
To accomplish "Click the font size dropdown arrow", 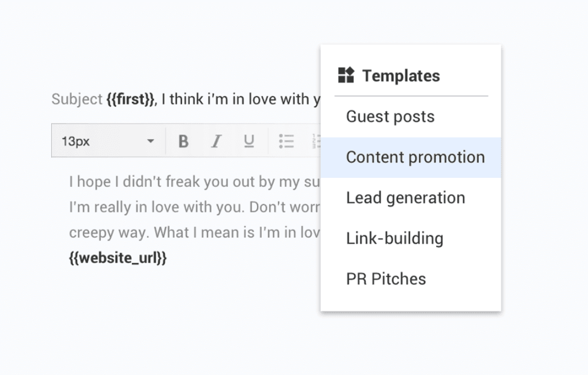I will 150,142.
